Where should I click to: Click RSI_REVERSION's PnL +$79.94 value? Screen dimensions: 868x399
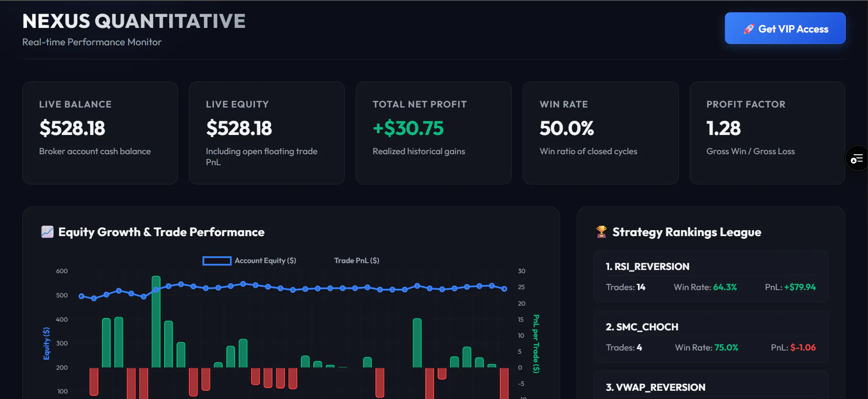(800, 287)
